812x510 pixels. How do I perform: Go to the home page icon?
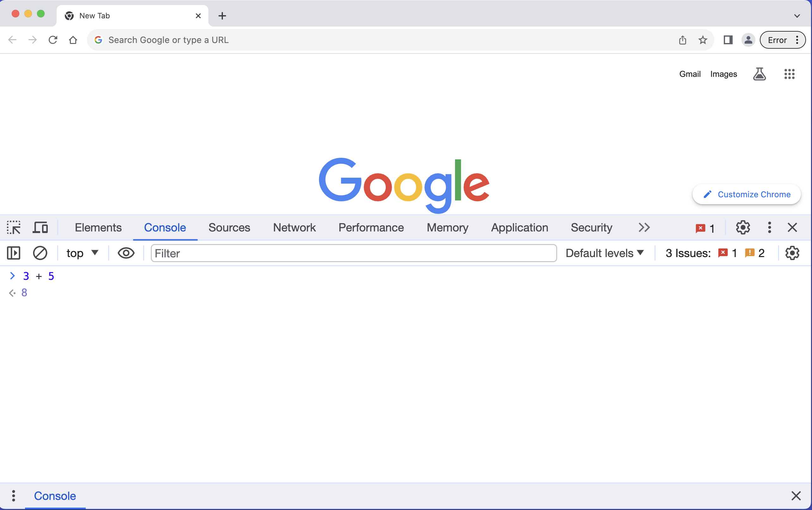click(73, 40)
